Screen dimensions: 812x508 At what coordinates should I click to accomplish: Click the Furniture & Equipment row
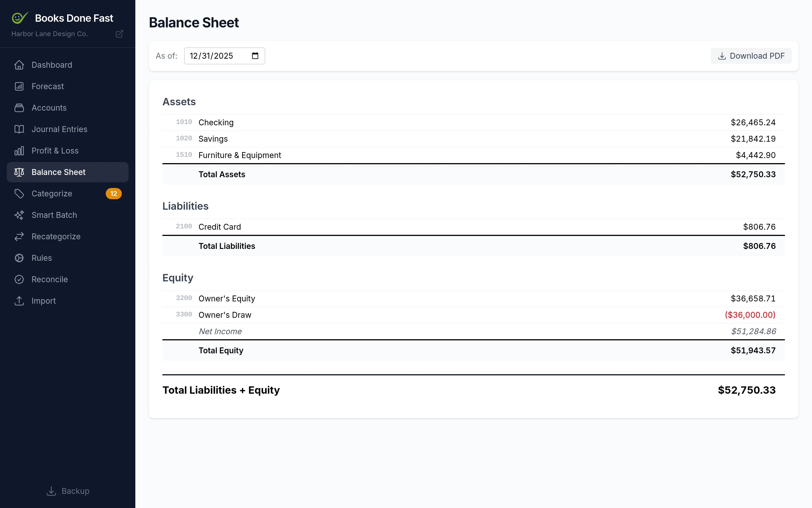click(x=473, y=155)
